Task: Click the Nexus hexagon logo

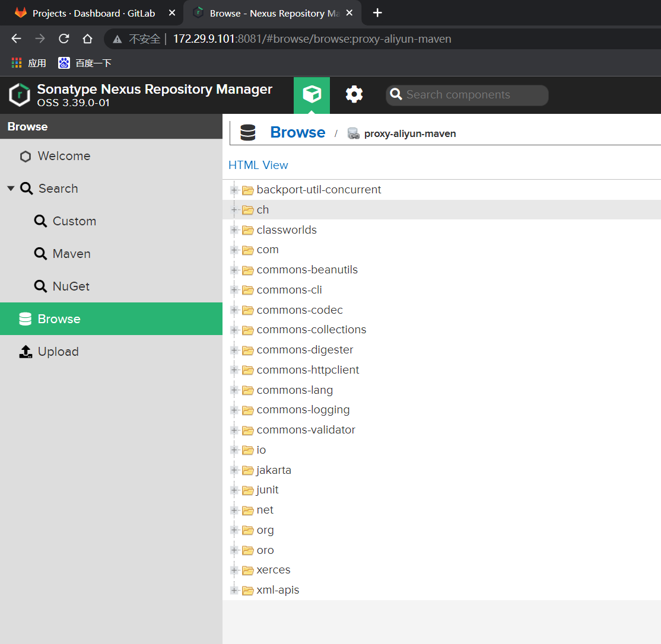Action: pyautogui.click(x=20, y=95)
